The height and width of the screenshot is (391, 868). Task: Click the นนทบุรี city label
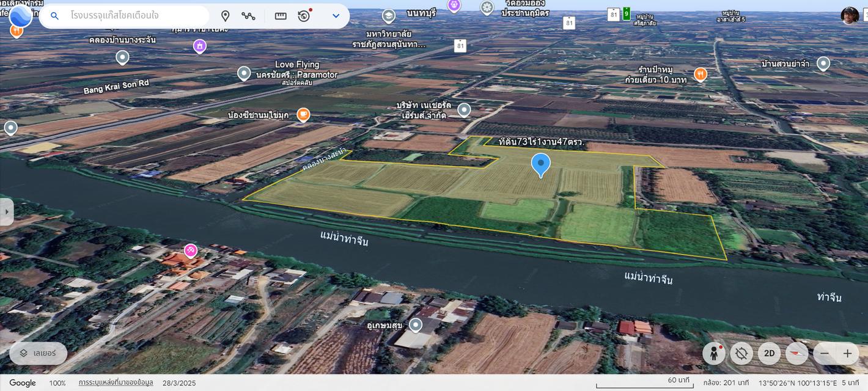click(x=422, y=13)
